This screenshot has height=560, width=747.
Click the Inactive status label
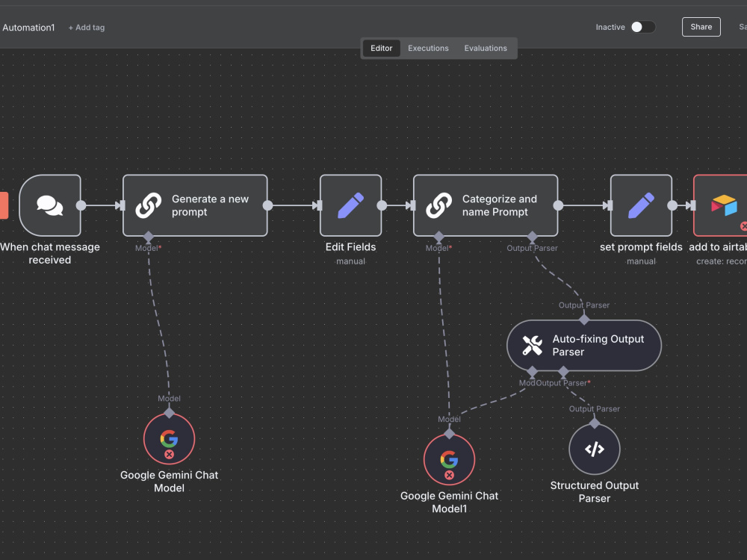[x=610, y=27]
